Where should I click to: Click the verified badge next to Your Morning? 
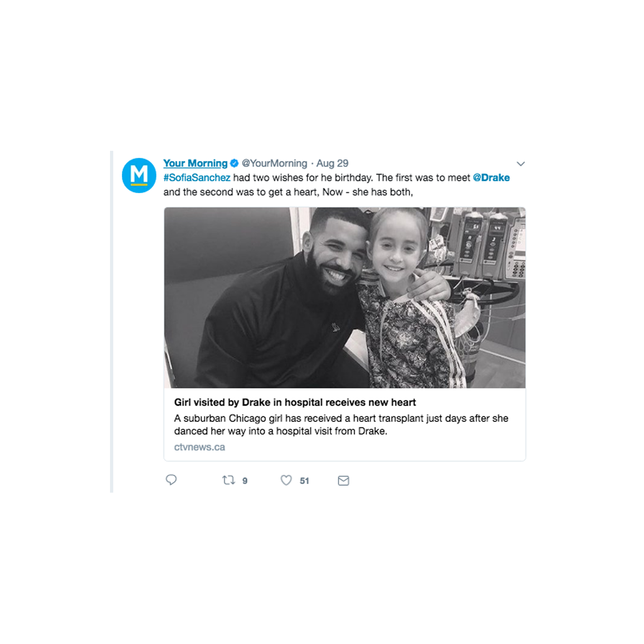234,163
